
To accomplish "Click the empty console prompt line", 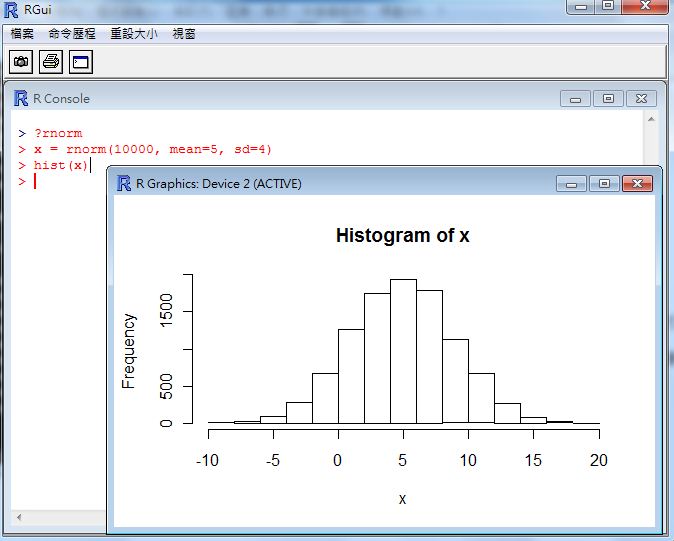I will (60, 181).
